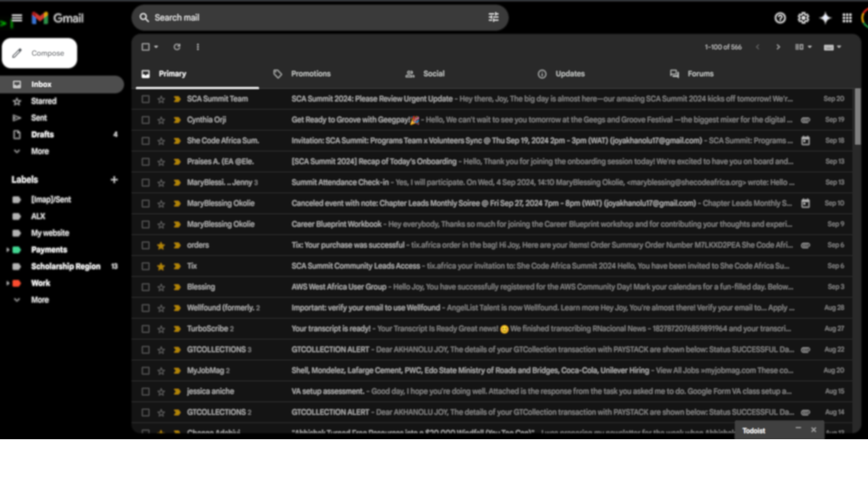Star the jessica aniche email

(x=161, y=391)
